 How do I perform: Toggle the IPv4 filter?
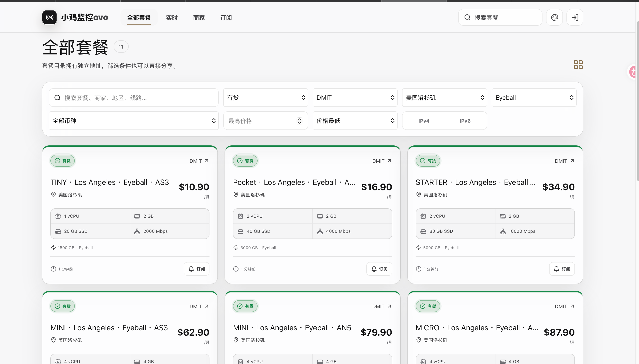[x=424, y=121]
